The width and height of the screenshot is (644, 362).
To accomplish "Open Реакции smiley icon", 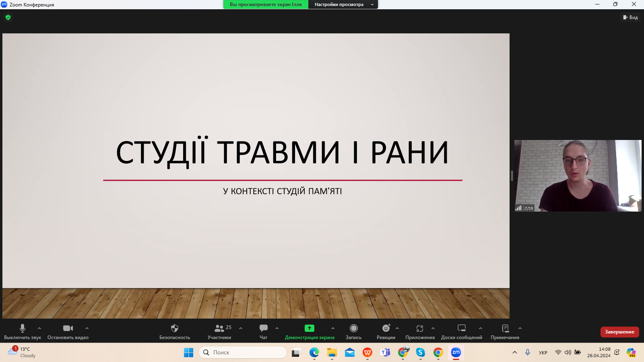I will [x=386, y=329].
